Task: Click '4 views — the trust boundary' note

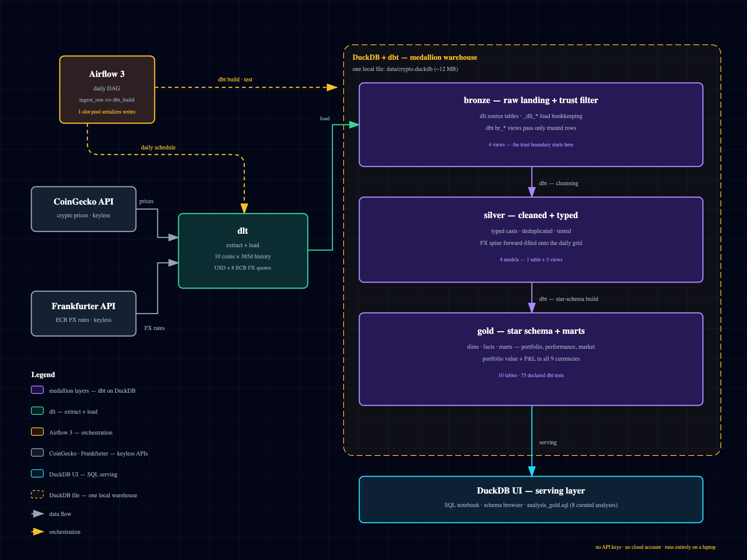Action: [x=531, y=145]
